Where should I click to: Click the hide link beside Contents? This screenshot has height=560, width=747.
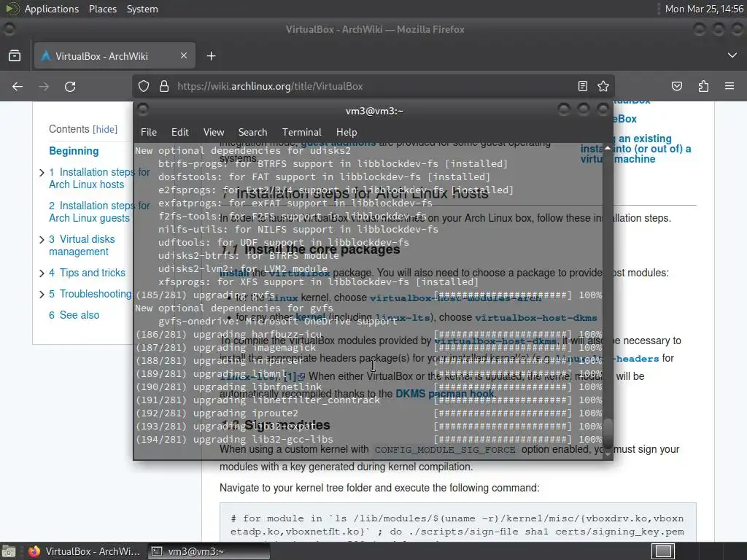(x=105, y=130)
